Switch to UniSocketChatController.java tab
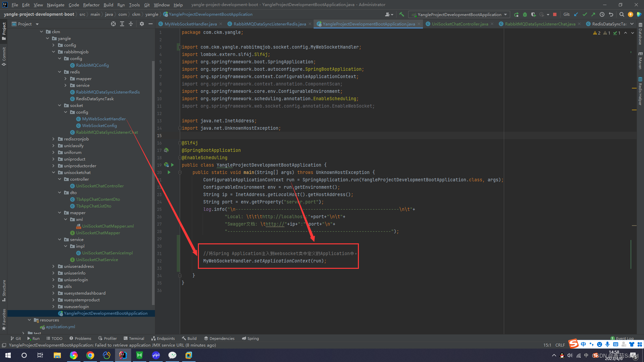The width and height of the screenshot is (644, 362). [460, 24]
